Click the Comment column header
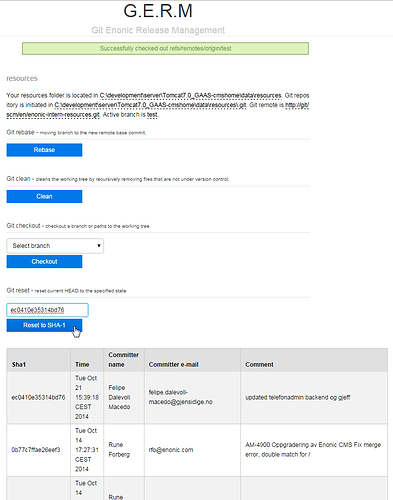 coord(259,364)
